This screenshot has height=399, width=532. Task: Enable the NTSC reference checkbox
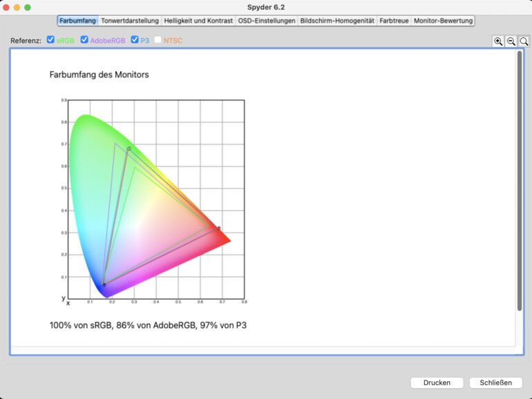[x=158, y=40]
